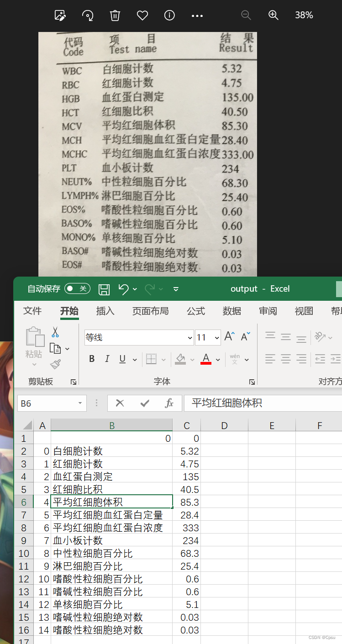Screen dimensions: 342x644
Task: Toggle underline formatting
Action: (x=122, y=359)
